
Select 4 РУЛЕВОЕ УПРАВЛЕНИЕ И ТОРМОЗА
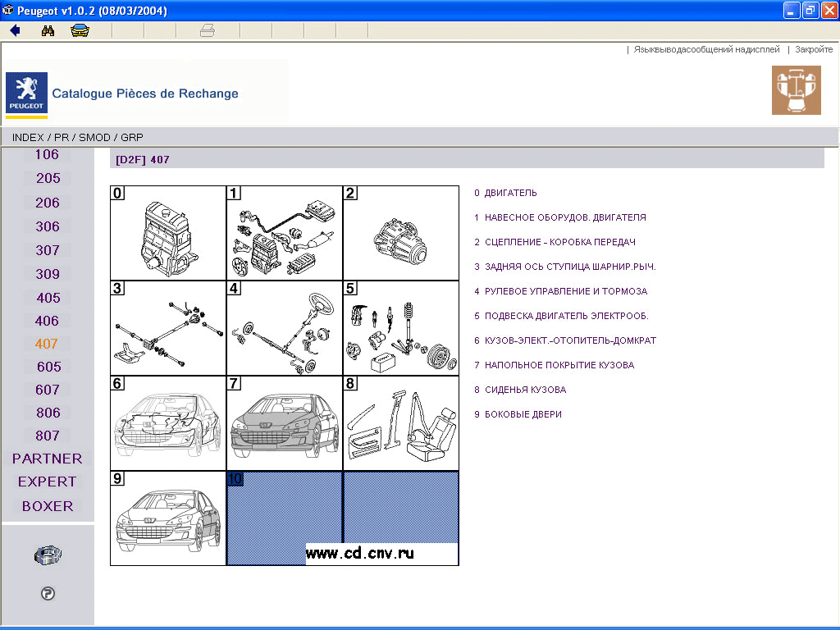click(561, 291)
